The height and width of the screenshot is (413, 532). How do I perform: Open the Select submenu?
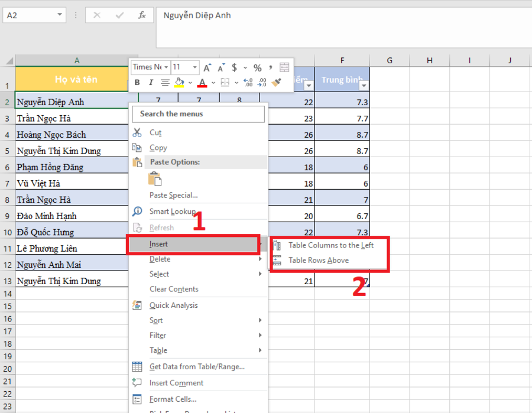point(198,274)
